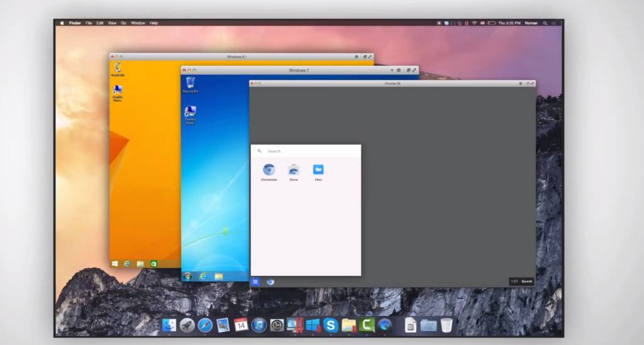Open Notification Center in menu bar

[554, 23]
